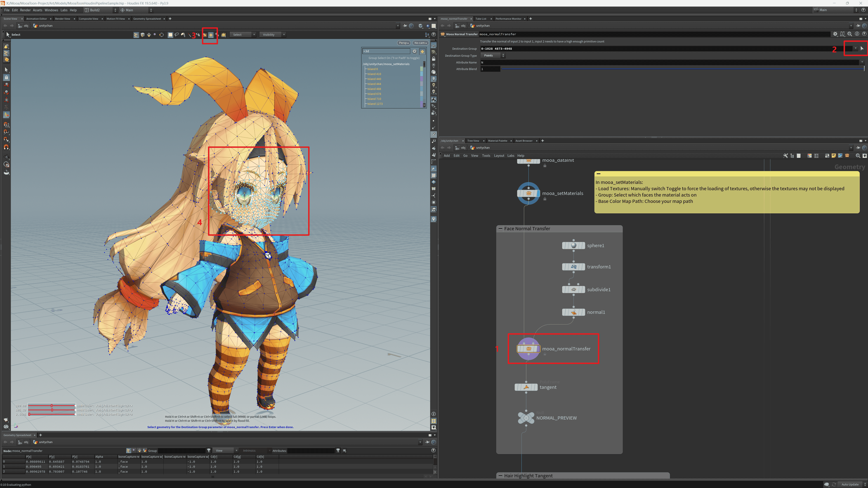Click the laser picking tool
This screenshot has width=868, height=488.
pos(190,35)
